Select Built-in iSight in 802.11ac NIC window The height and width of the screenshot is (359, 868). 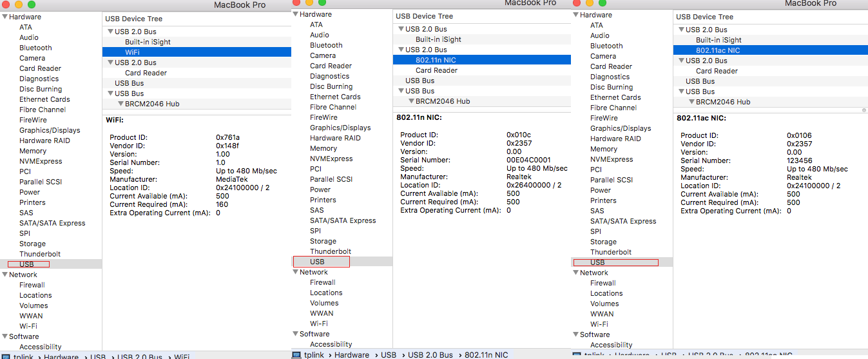[x=719, y=40]
